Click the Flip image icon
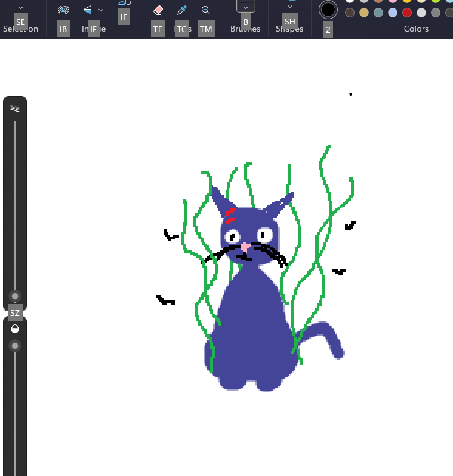 click(87, 10)
